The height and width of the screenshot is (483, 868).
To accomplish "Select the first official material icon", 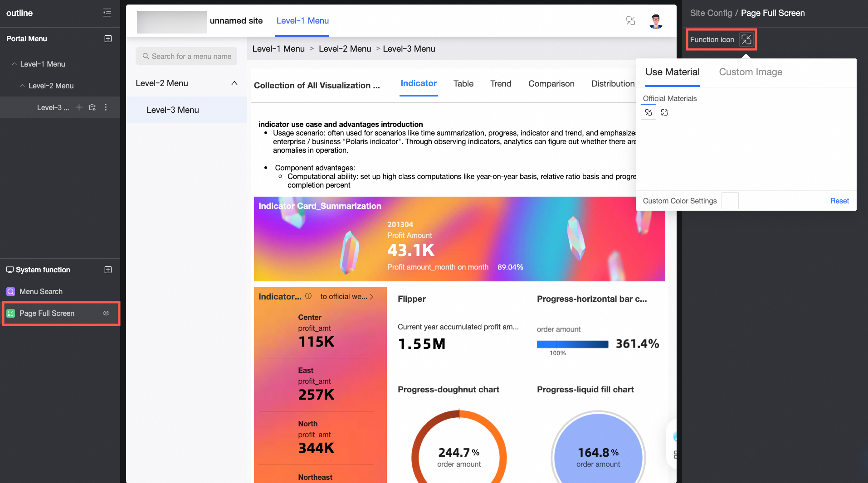I will pos(649,112).
